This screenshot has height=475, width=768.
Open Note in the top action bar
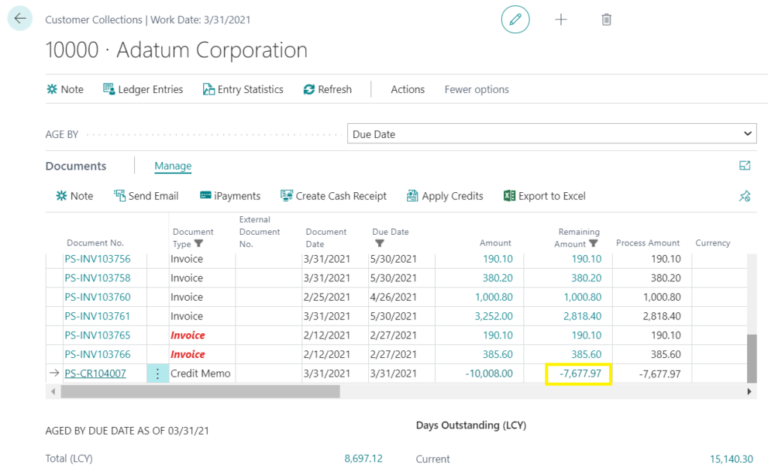tap(65, 89)
